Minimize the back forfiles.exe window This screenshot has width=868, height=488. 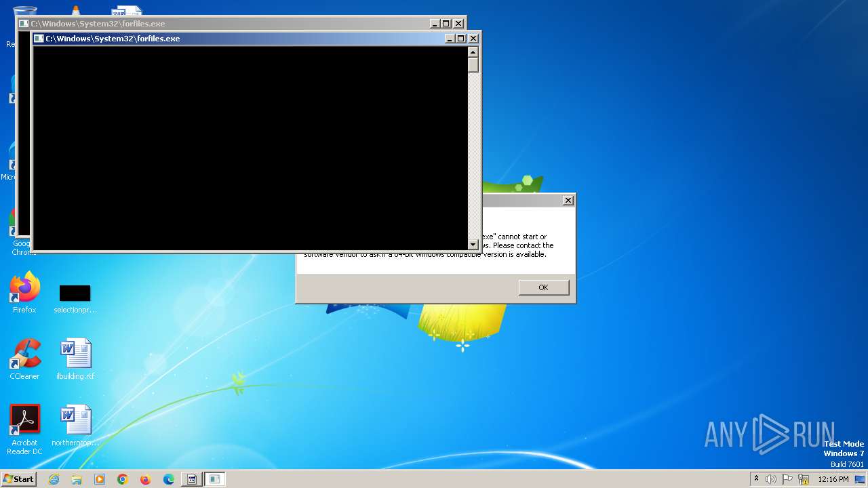coord(435,24)
